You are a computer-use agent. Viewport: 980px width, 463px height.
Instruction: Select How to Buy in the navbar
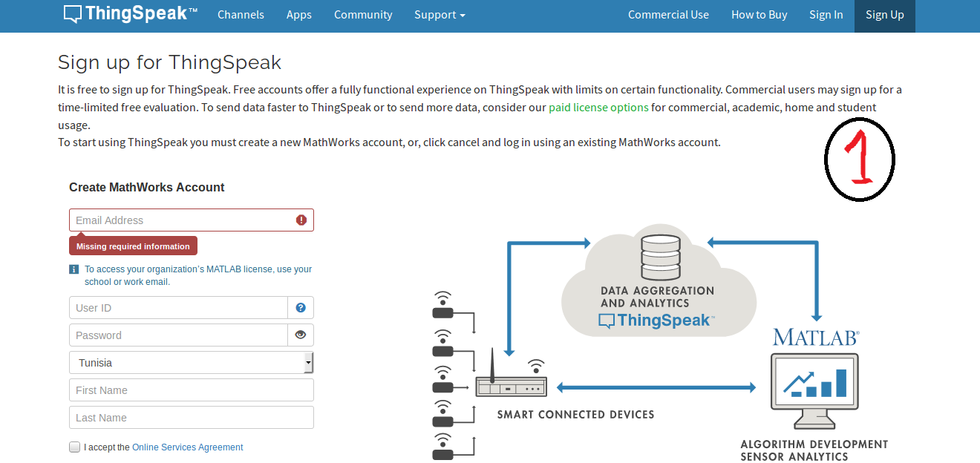759,15
